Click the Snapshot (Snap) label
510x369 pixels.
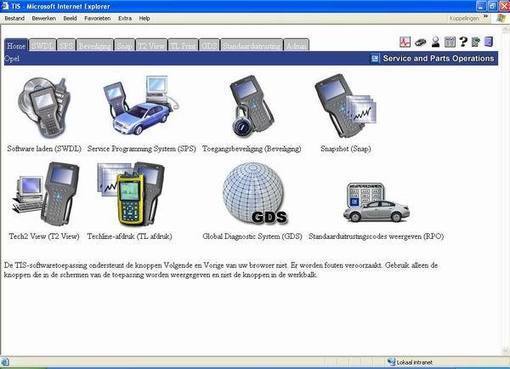click(346, 149)
